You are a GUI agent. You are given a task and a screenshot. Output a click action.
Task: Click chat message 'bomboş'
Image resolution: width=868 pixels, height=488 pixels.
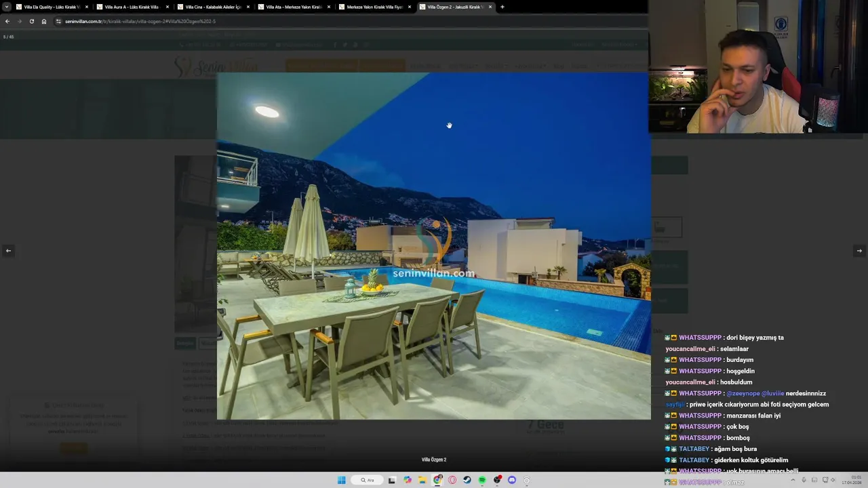(x=738, y=438)
